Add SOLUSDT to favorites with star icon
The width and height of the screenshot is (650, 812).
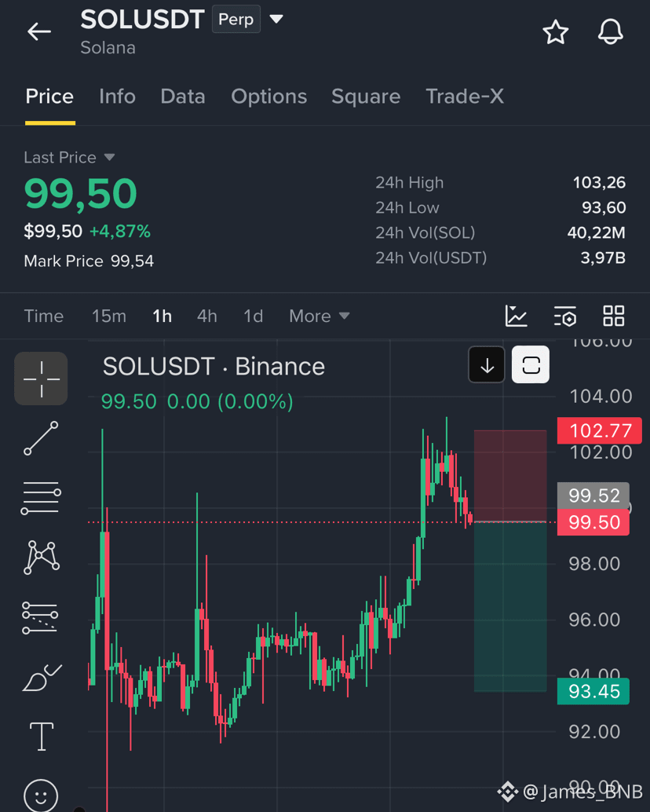(555, 32)
